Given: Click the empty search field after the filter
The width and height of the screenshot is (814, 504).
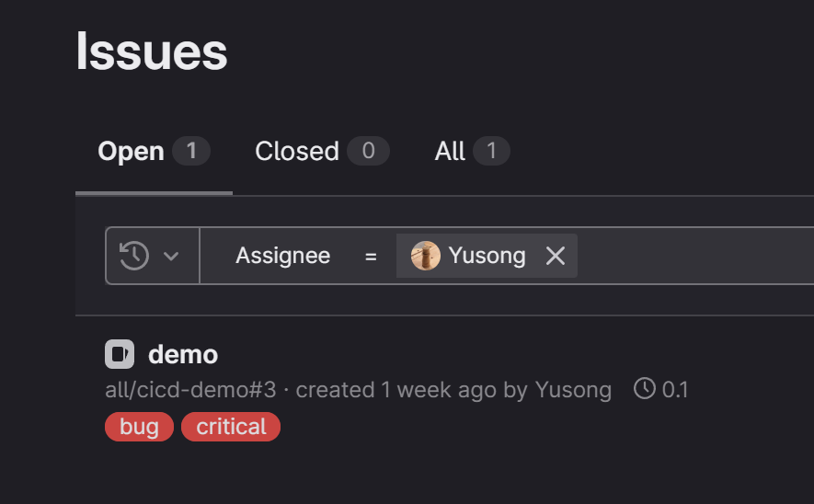Looking at the screenshot, I should (690, 256).
